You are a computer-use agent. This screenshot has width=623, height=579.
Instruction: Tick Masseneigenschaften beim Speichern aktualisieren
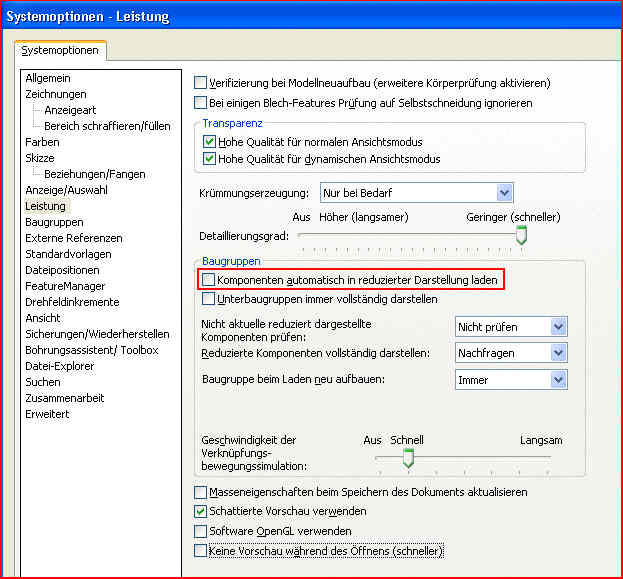click(200, 492)
